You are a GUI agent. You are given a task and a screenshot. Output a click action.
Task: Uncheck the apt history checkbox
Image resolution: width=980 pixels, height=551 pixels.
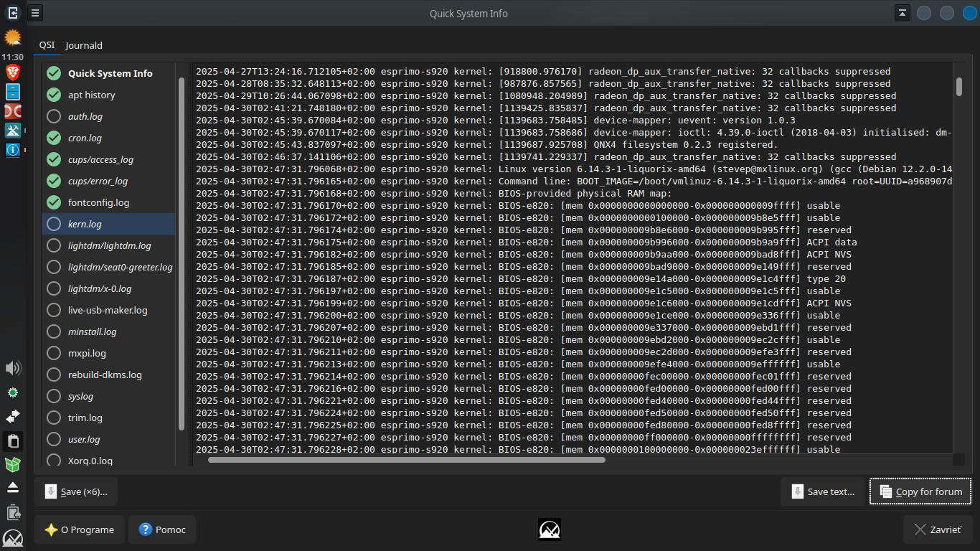pos(54,95)
